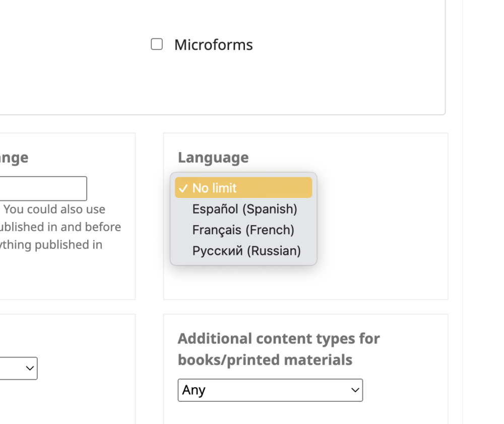Click the partially visible range heading

click(14, 158)
